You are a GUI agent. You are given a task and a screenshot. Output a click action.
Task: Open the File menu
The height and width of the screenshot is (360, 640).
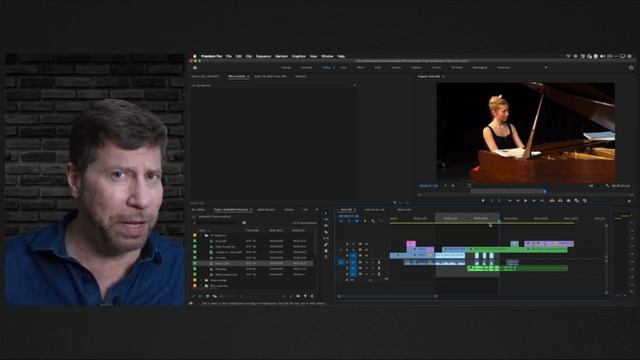point(229,56)
